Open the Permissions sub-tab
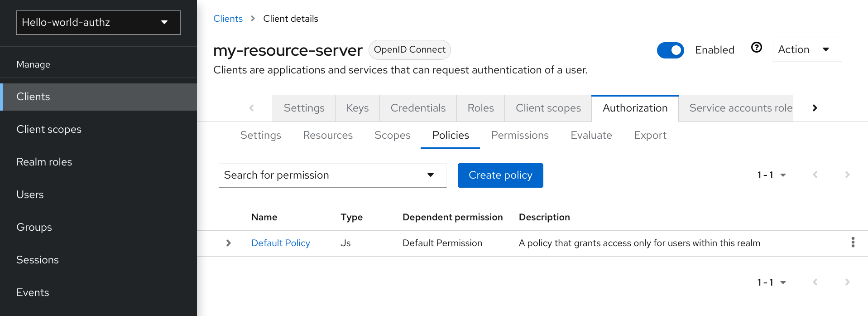Viewport: 868px width, 316px height. pyautogui.click(x=519, y=135)
